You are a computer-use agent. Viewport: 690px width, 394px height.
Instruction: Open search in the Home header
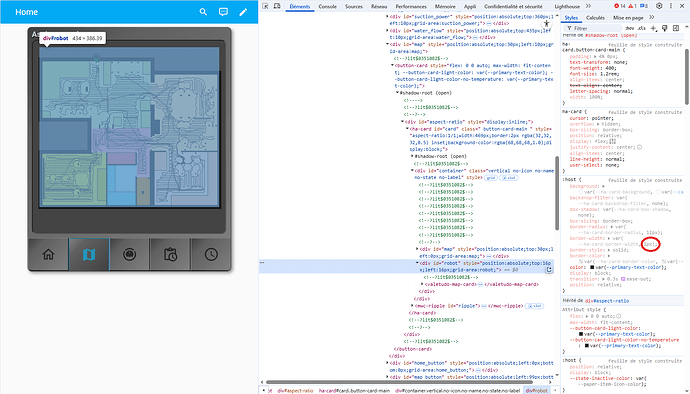click(x=203, y=12)
